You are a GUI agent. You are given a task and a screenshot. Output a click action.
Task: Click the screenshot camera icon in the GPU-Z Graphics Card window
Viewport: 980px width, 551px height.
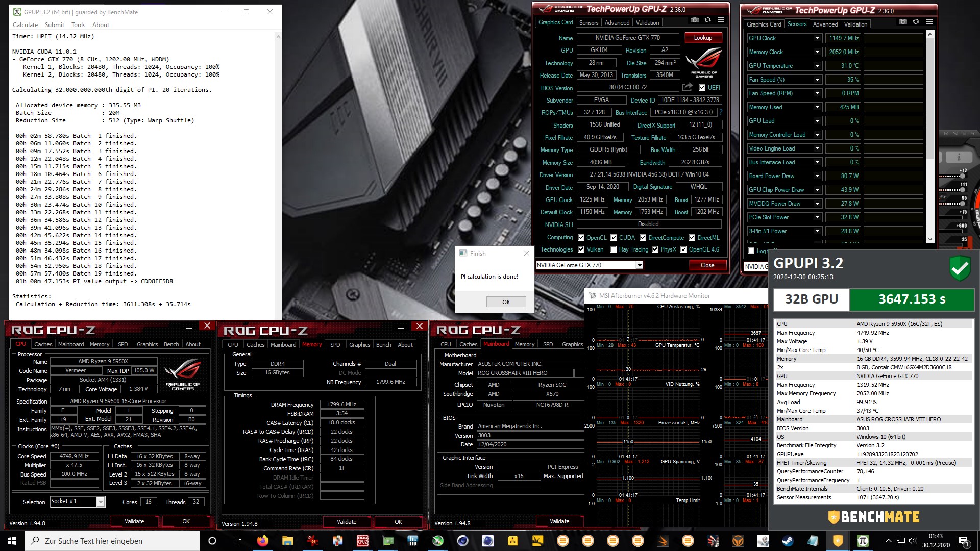pos(695,20)
